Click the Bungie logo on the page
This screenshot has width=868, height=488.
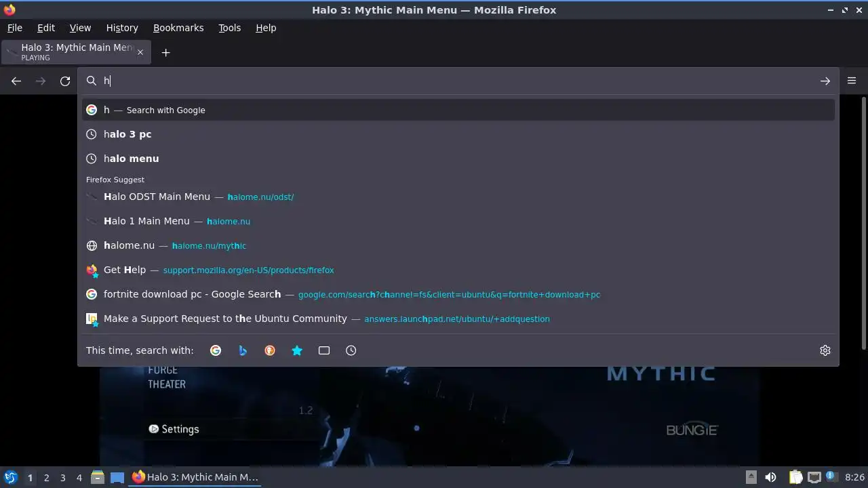tap(692, 430)
